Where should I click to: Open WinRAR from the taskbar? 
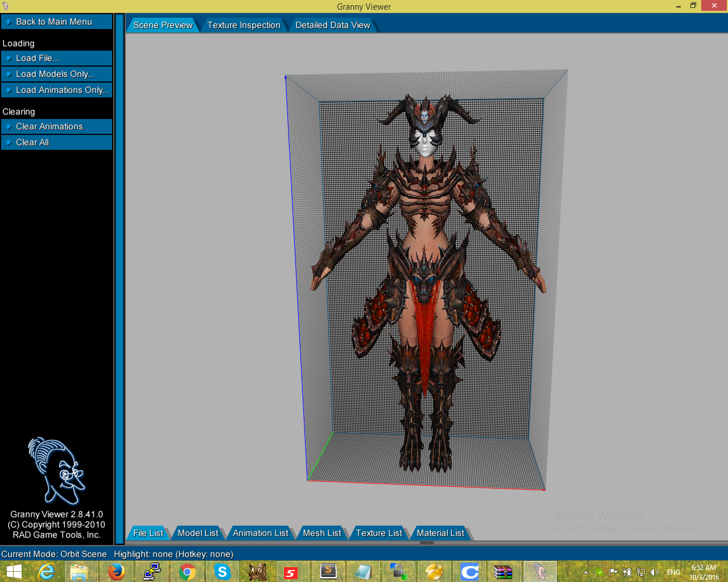click(503, 572)
